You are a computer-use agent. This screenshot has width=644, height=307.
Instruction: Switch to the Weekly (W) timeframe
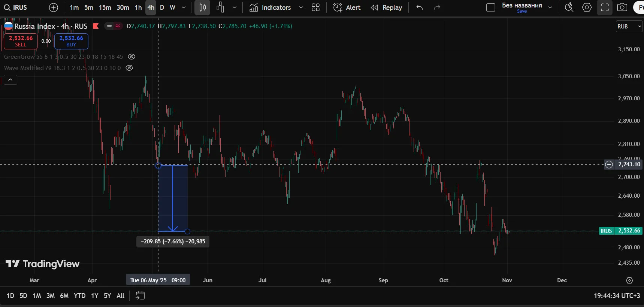[172, 7]
